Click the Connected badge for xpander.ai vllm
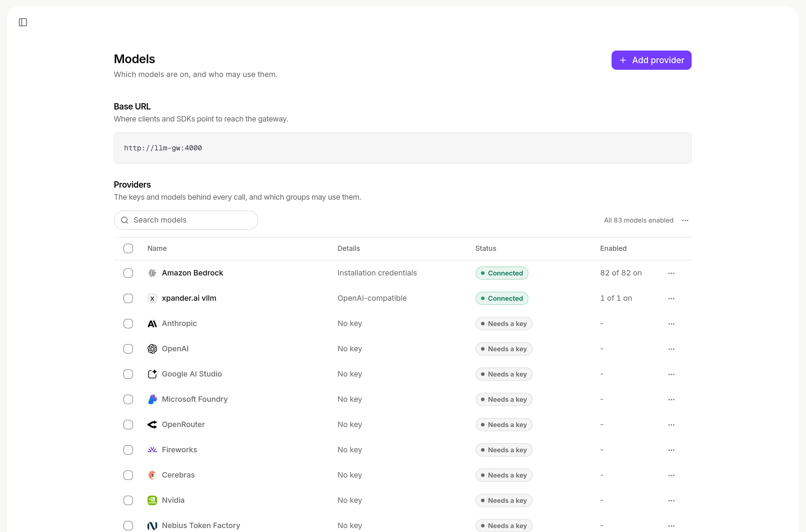 [x=502, y=298]
